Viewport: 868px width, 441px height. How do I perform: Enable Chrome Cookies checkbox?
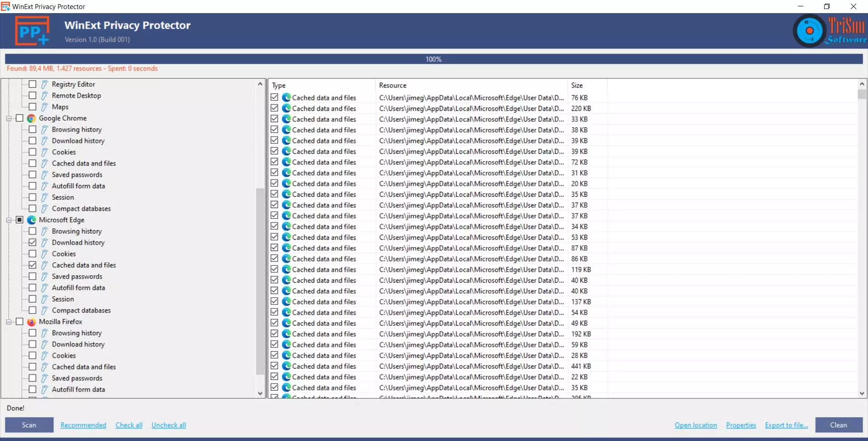click(x=33, y=152)
